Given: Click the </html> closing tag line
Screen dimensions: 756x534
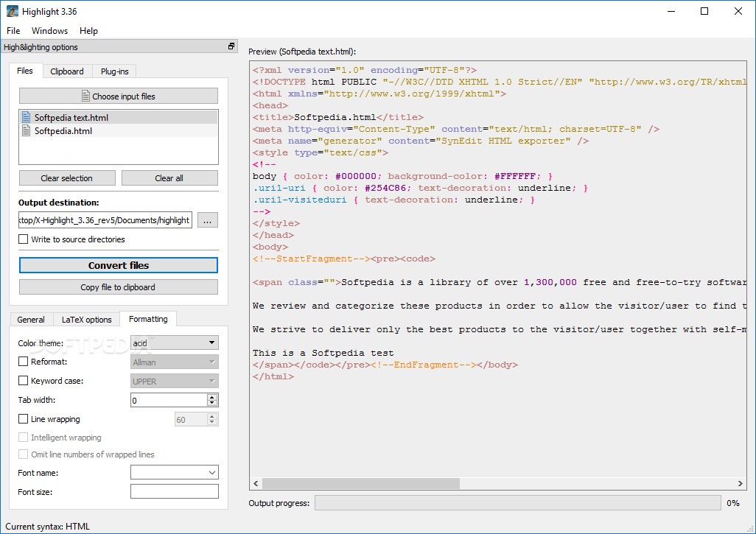Looking at the screenshot, I should coord(273,376).
